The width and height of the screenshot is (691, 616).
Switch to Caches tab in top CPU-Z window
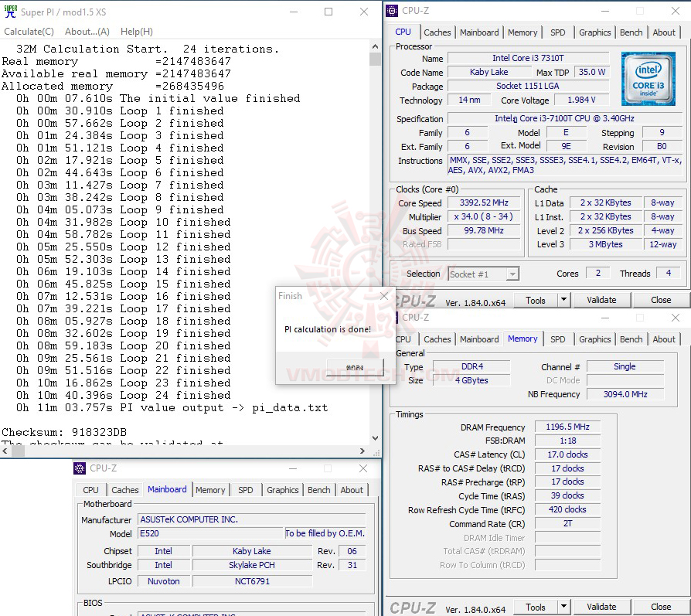point(437,32)
